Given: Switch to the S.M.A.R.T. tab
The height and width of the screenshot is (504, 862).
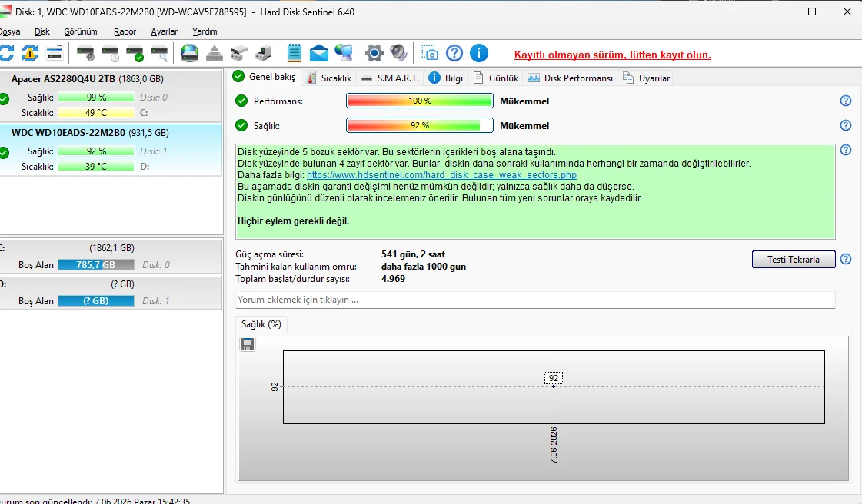Looking at the screenshot, I should pyautogui.click(x=391, y=78).
